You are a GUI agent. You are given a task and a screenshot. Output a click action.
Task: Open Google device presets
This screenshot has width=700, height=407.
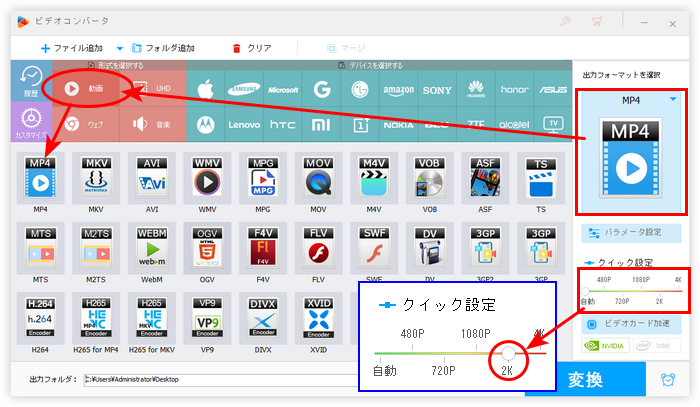point(321,89)
